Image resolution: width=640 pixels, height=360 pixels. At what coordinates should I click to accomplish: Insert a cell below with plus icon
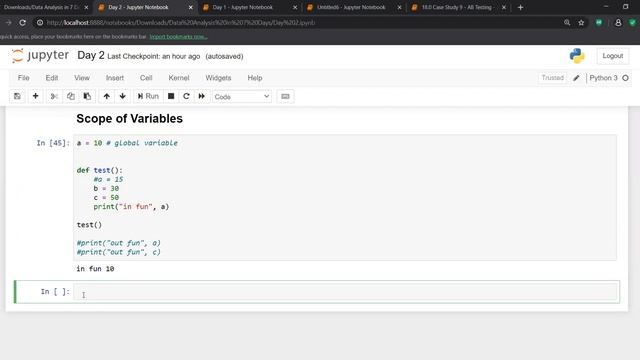(36, 96)
